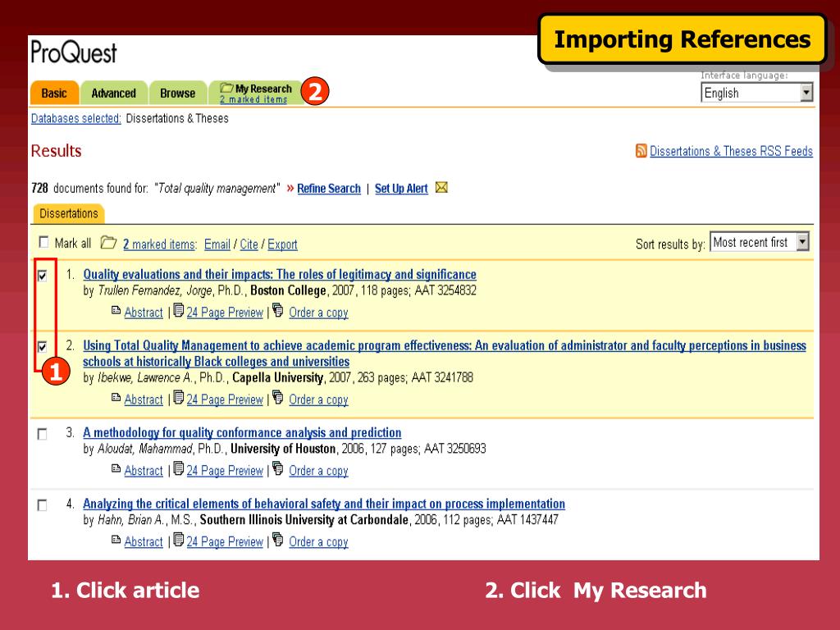The image size is (840, 630).
Task: Open the Browse tab
Action: [x=177, y=94]
